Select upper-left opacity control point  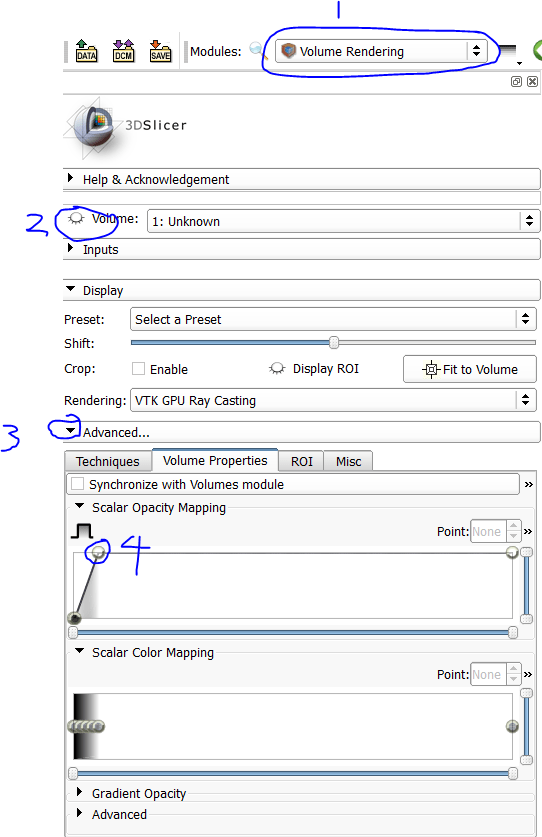tap(98, 551)
